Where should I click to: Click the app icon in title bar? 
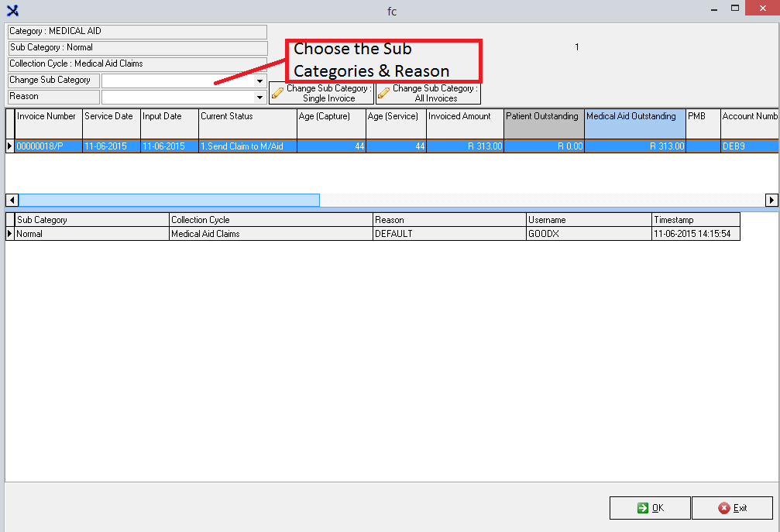click(12, 10)
